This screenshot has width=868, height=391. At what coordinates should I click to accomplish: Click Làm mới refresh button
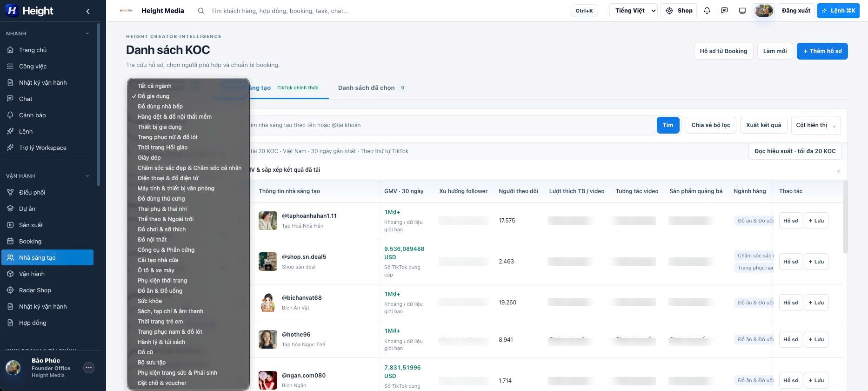point(775,51)
